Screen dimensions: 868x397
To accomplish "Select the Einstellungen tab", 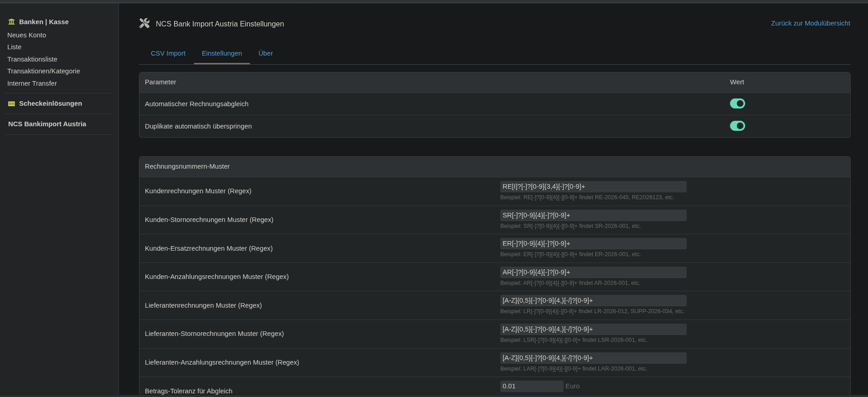I will [221, 53].
